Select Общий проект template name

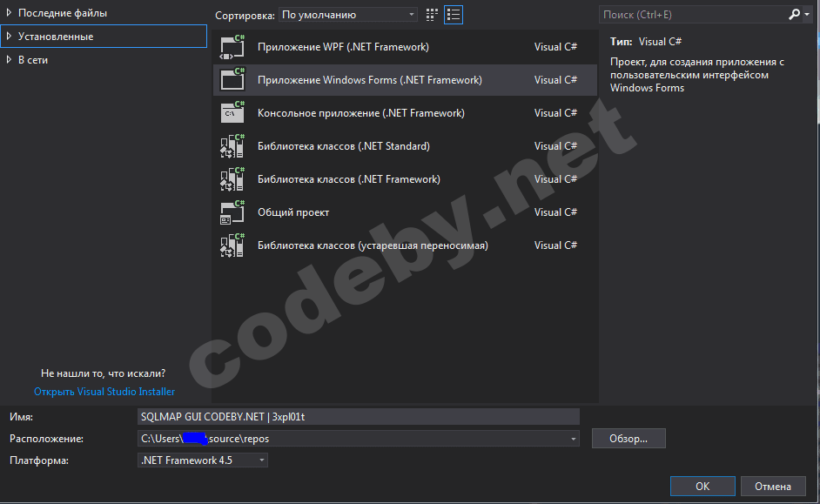pyautogui.click(x=293, y=212)
